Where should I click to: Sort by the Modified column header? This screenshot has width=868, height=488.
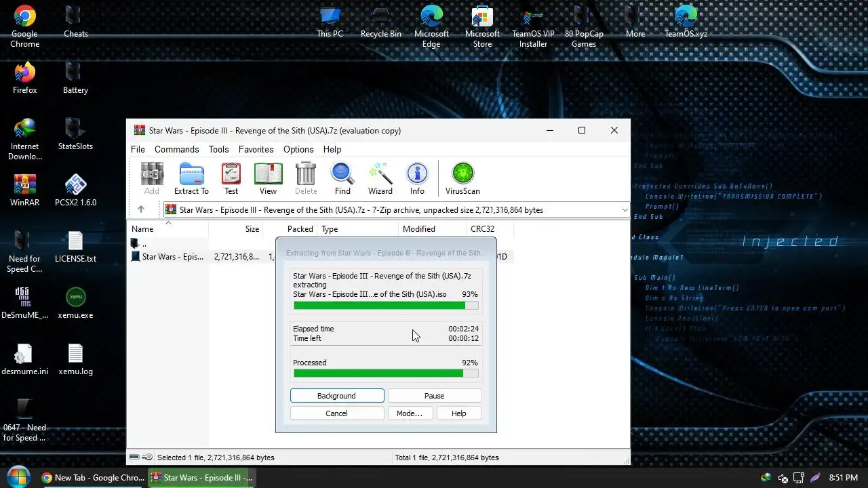[433, 229]
